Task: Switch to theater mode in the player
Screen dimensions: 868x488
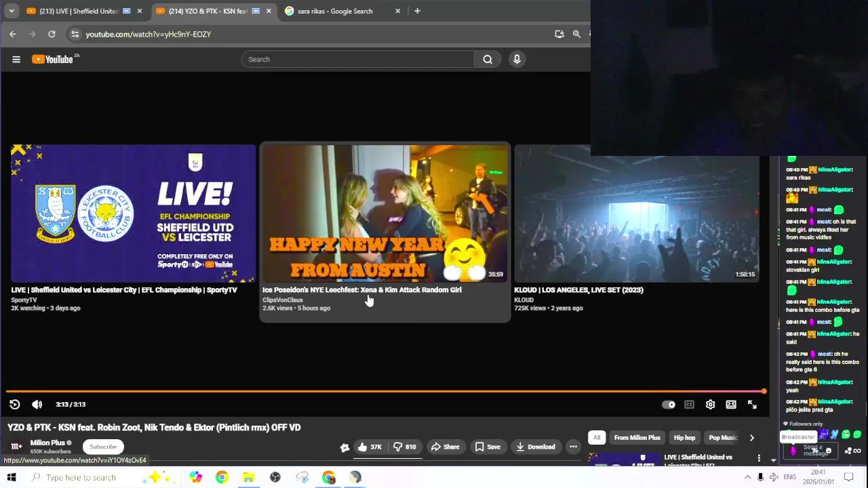Action: coord(731,405)
